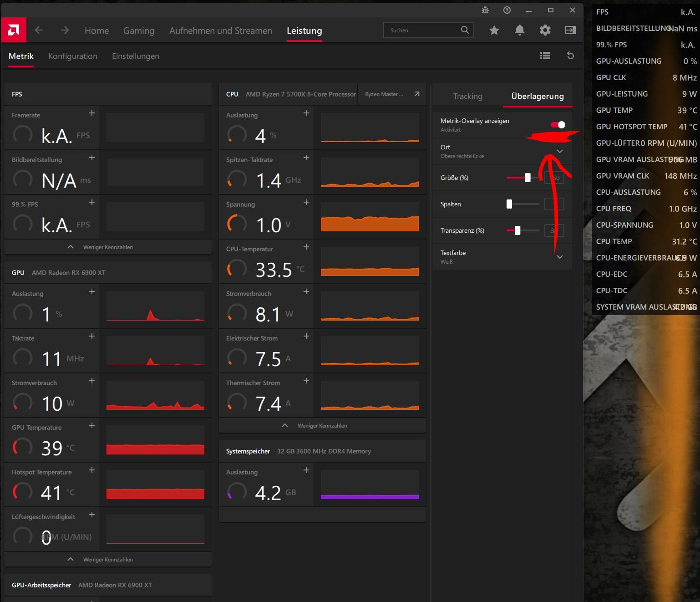This screenshot has width=700, height=602.
Task: Add GPU Taktrate metric with plus
Action: [92, 336]
